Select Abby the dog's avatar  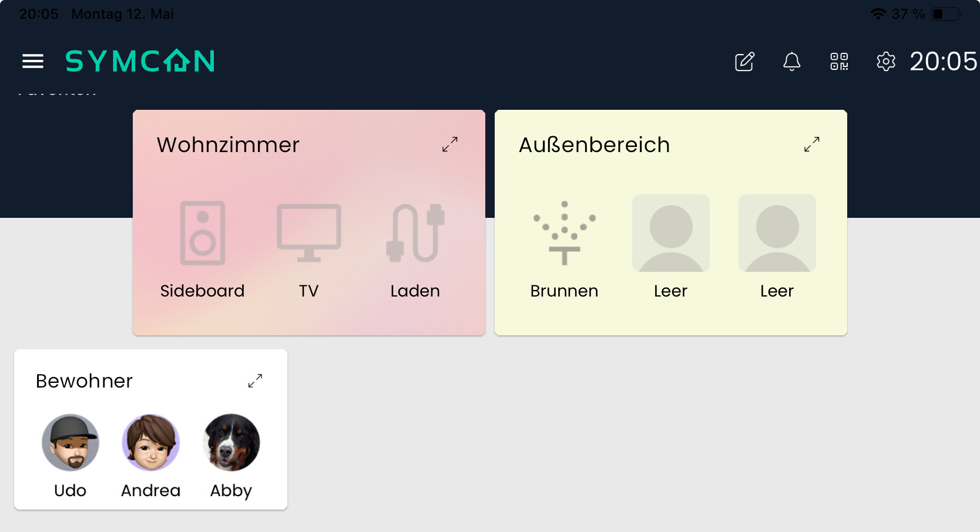[231, 442]
